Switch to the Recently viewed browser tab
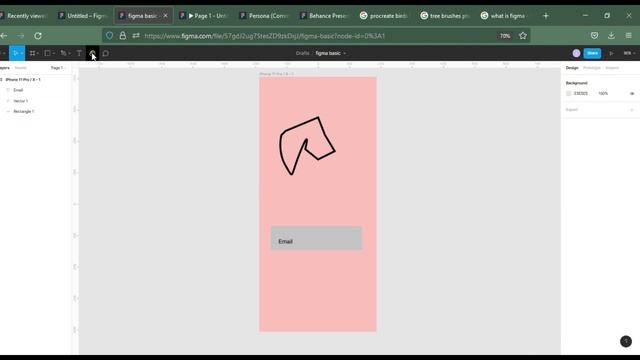This screenshot has height=360, width=640. point(24,16)
